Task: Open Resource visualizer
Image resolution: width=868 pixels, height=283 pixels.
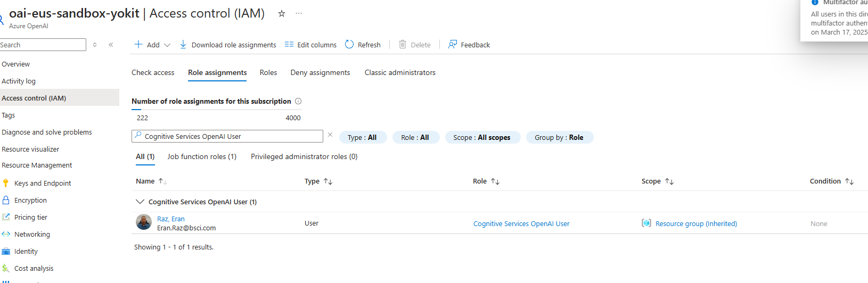Action: tap(30, 149)
